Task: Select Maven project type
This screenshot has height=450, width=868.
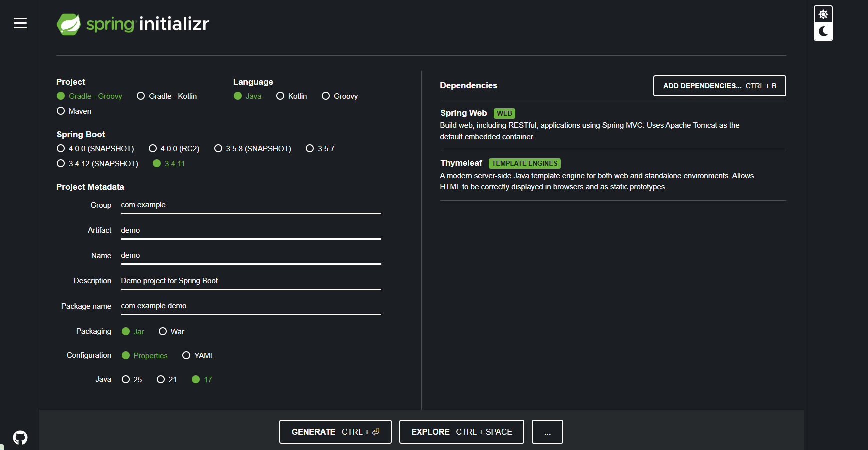Action: click(74, 111)
